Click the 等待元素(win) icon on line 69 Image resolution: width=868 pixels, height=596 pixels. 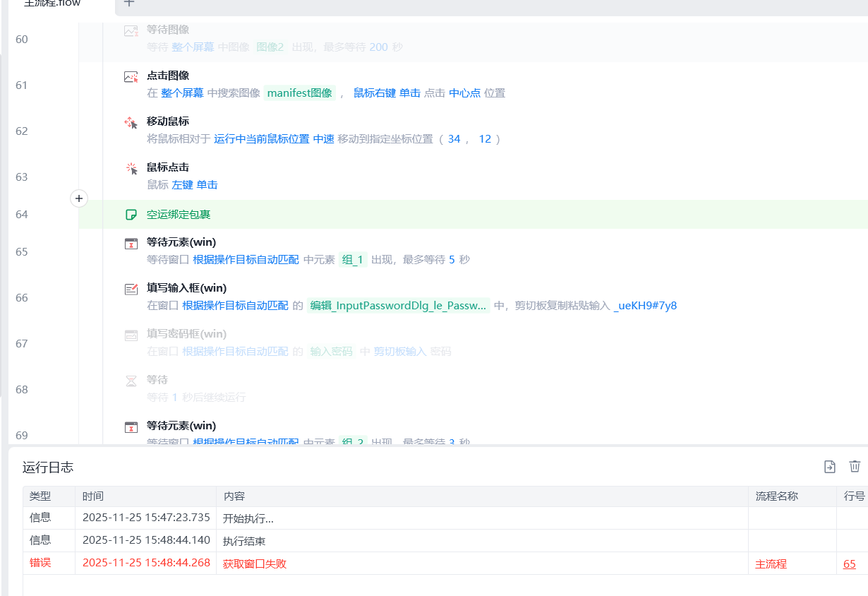(131, 427)
